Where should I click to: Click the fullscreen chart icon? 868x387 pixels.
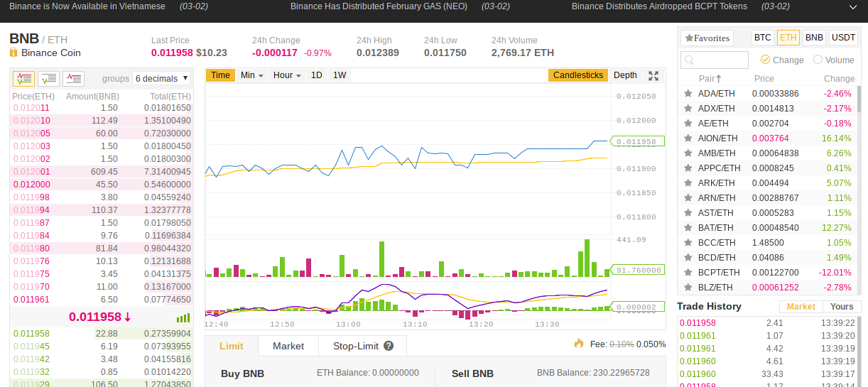tap(654, 75)
